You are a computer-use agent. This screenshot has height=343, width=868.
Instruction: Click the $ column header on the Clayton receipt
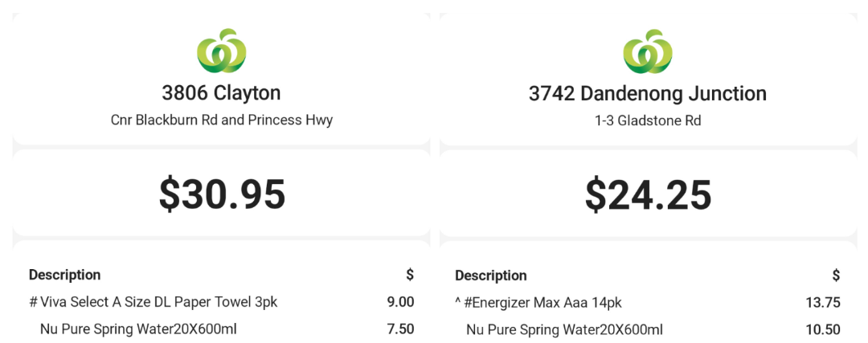pos(410,275)
